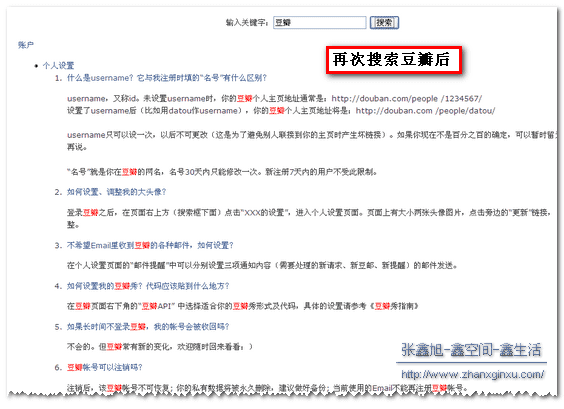Open question 3 about Email 邮件 settings

coord(150,245)
